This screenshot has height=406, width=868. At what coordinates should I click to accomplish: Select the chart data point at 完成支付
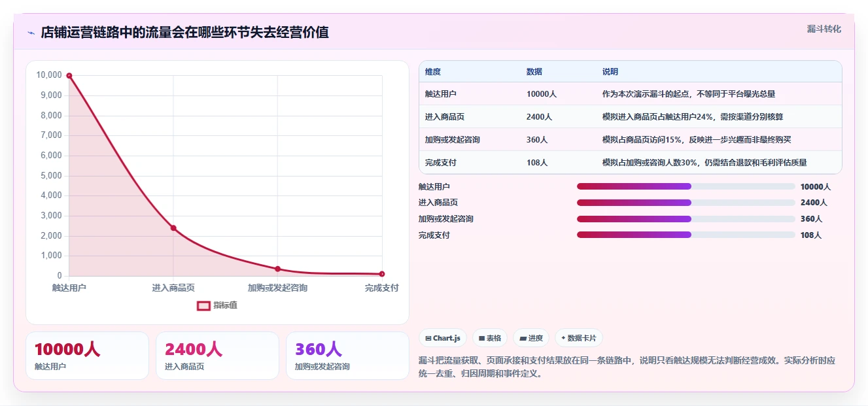382,274
